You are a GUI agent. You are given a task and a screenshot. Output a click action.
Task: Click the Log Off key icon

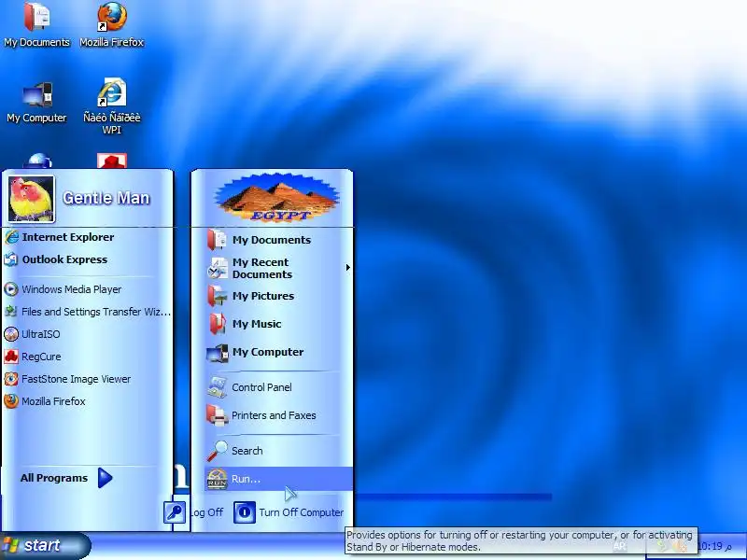[x=175, y=512]
